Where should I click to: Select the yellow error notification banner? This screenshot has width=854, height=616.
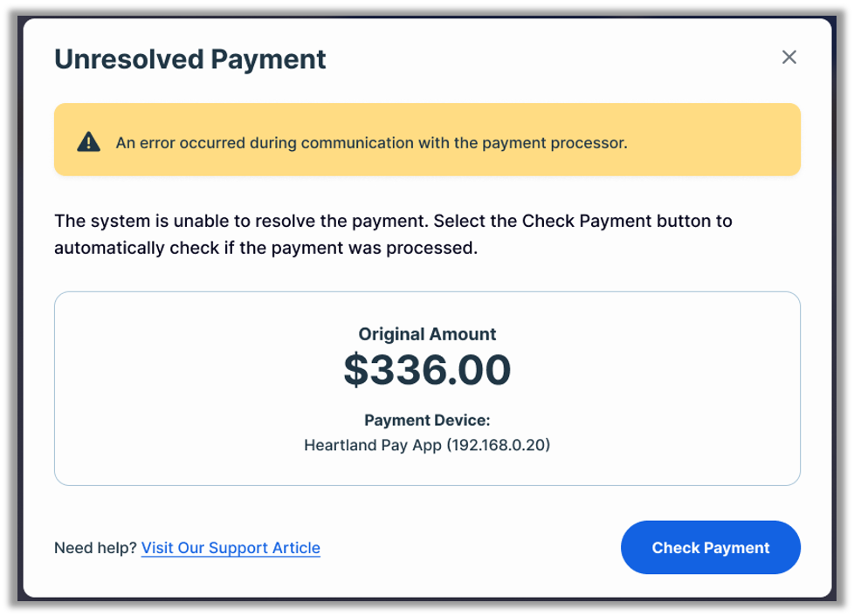coord(427,139)
